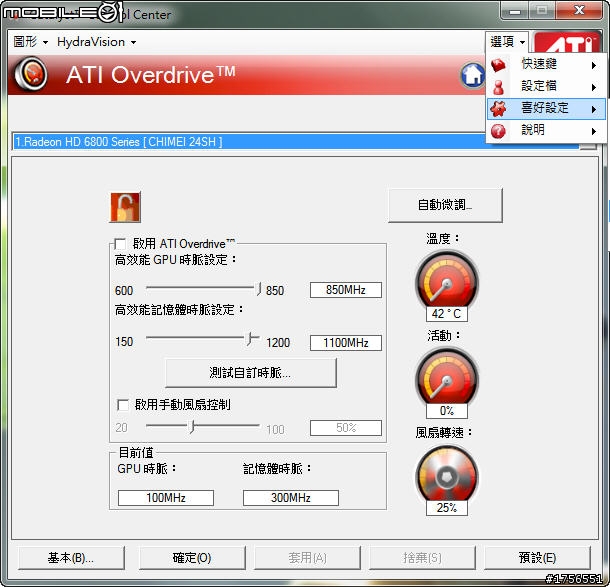
Task: Click the gear icon beside 喜好設定
Action: pyautogui.click(x=498, y=109)
